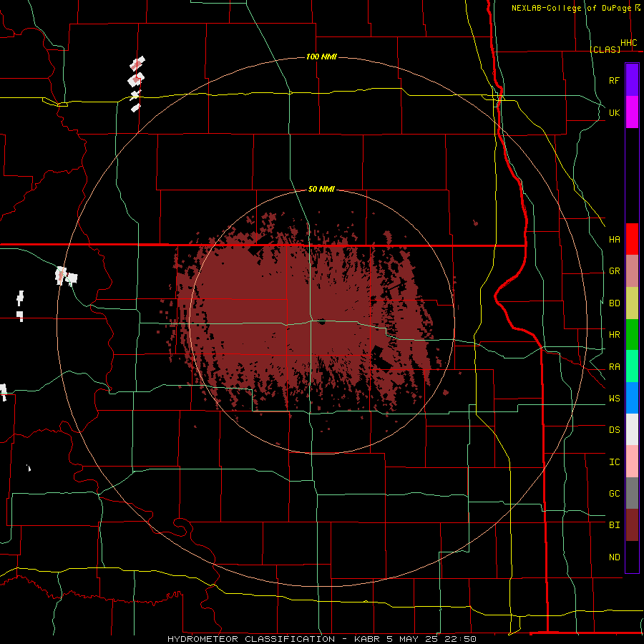Click the HA legend label
The height and width of the screenshot is (644, 644).
614,239
